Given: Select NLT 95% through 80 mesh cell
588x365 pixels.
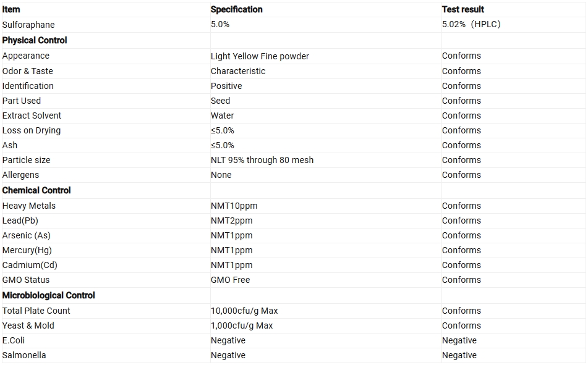Looking at the screenshot, I should (x=262, y=160).
